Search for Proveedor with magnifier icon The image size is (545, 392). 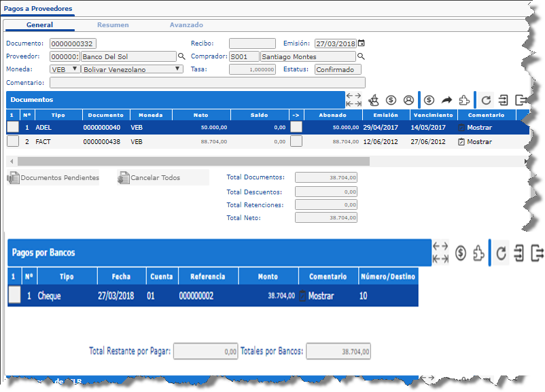pos(181,56)
